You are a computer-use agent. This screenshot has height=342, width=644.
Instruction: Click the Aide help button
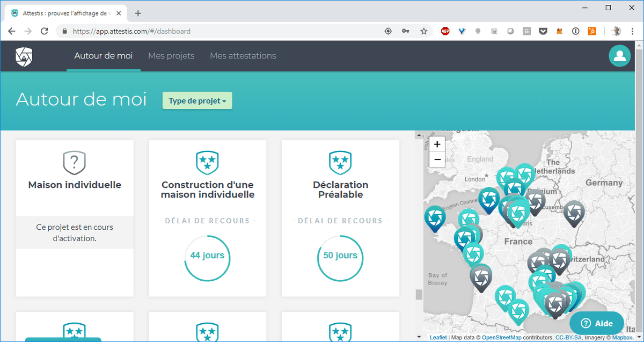pyautogui.click(x=597, y=323)
